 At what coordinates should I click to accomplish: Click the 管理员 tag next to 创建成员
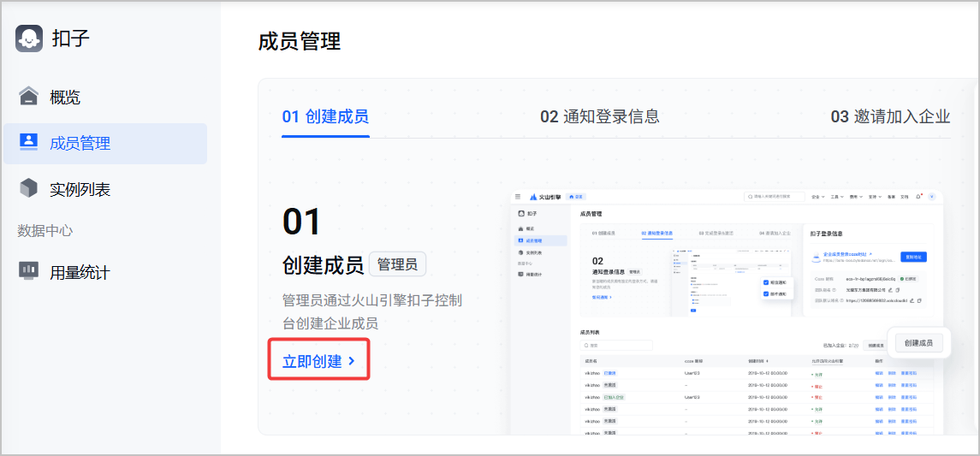[x=397, y=264]
